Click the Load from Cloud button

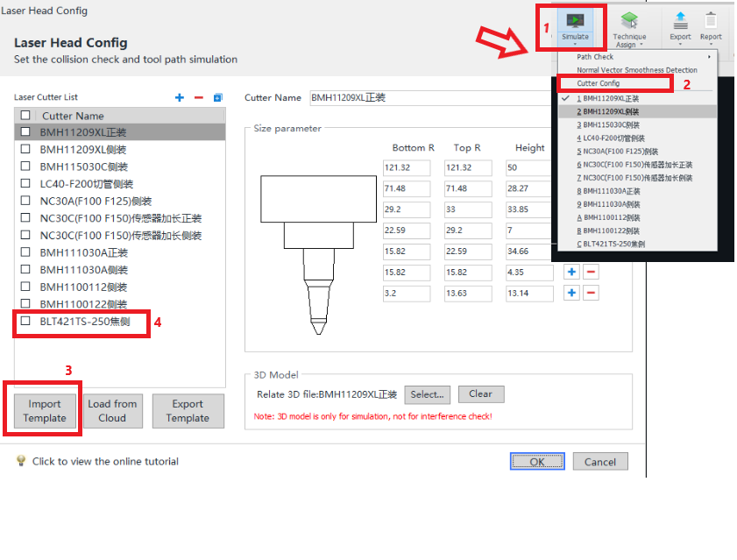coord(112,411)
